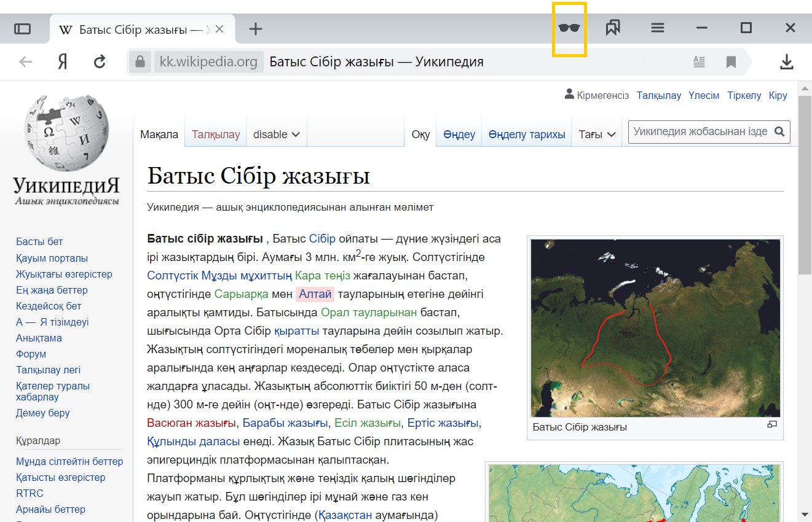Follow the Құлынды даласы link
The image size is (812, 522).
[x=194, y=442]
